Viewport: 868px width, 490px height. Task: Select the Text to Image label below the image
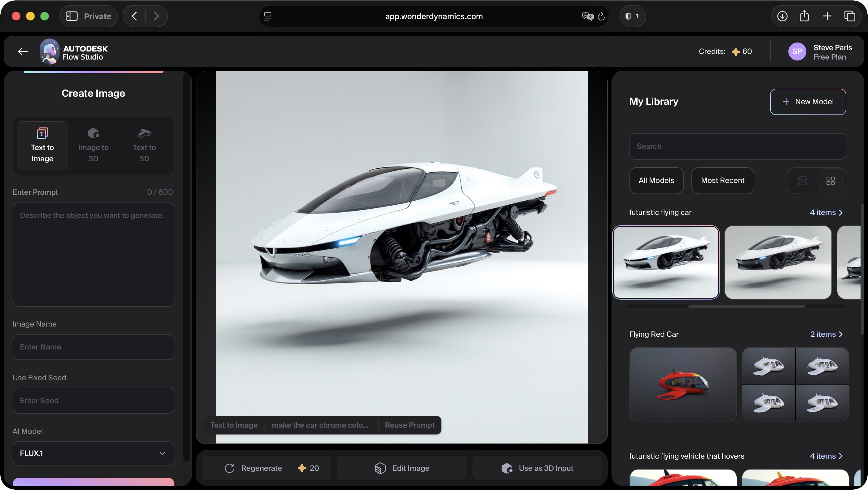234,425
